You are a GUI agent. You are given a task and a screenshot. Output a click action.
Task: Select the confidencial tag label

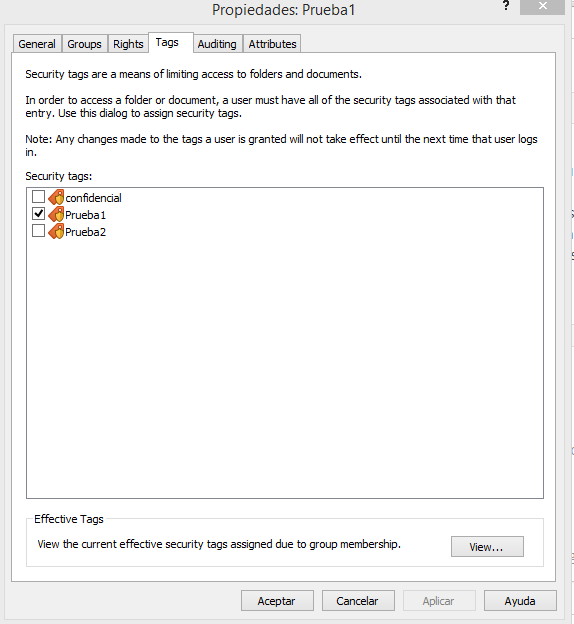(x=94, y=198)
